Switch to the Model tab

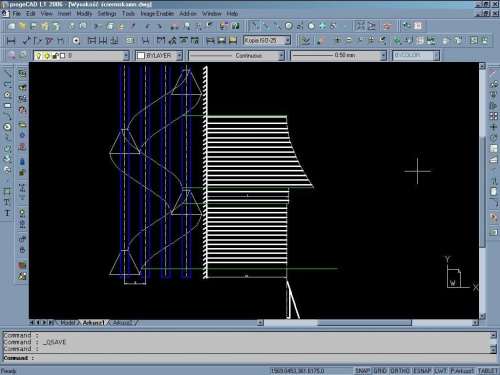click(x=68, y=323)
